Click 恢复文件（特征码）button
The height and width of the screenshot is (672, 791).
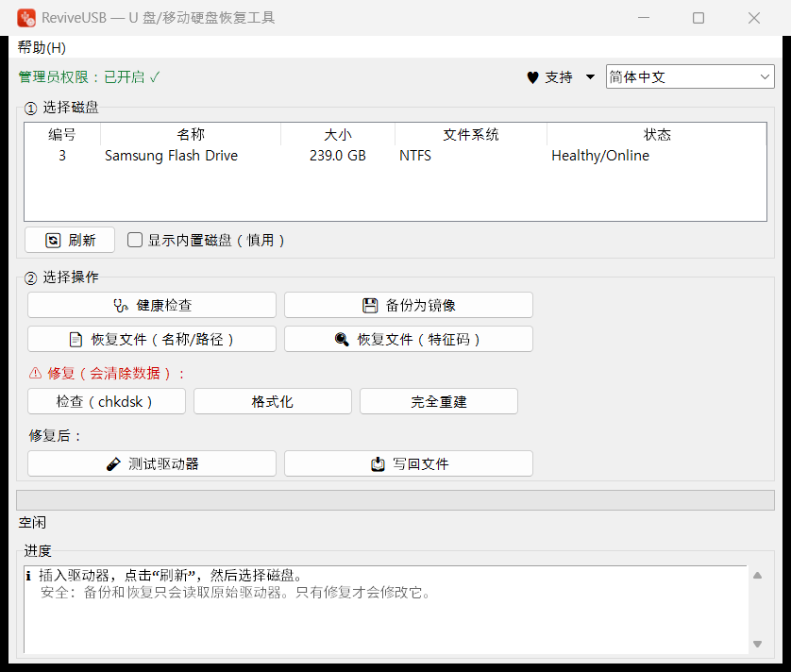pyautogui.click(x=409, y=339)
